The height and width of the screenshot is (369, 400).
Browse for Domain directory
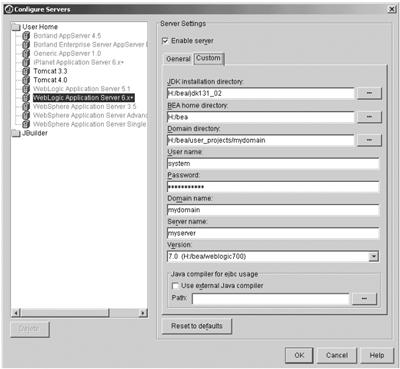pyautogui.click(x=369, y=140)
